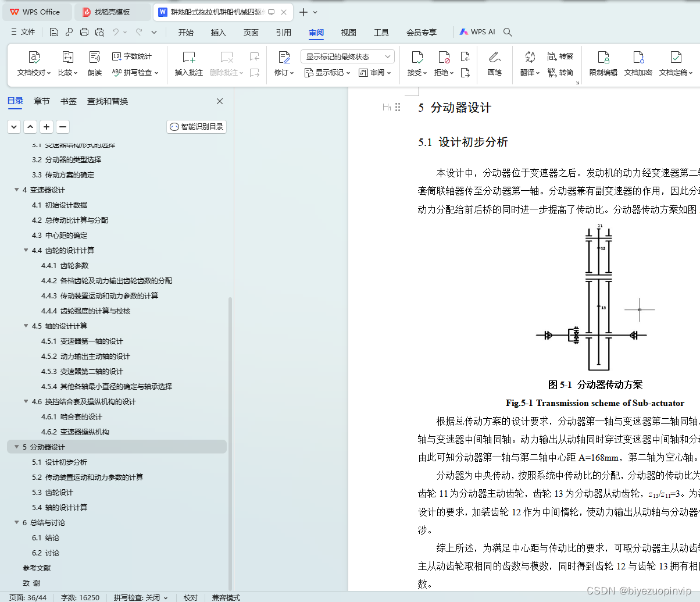Collapse the 4 变速器设计 outline node
The height and width of the screenshot is (602, 700).
[17, 190]
